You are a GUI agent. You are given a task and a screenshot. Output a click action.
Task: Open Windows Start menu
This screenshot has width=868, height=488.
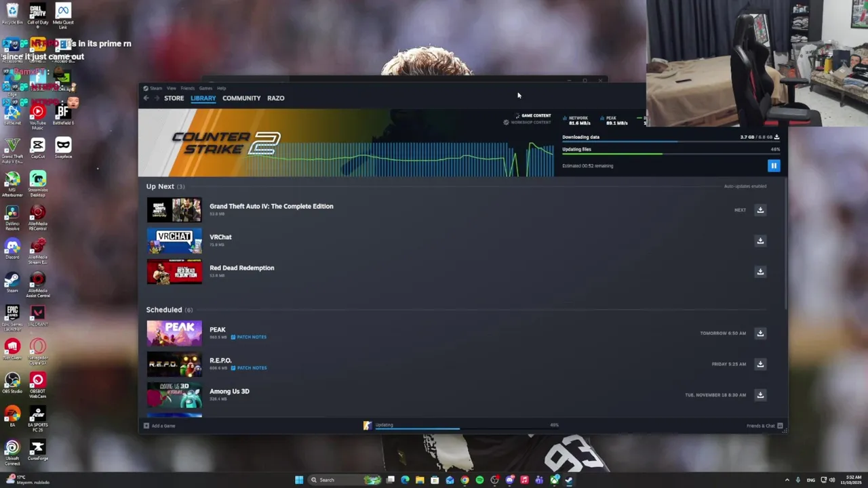point(299,480)
